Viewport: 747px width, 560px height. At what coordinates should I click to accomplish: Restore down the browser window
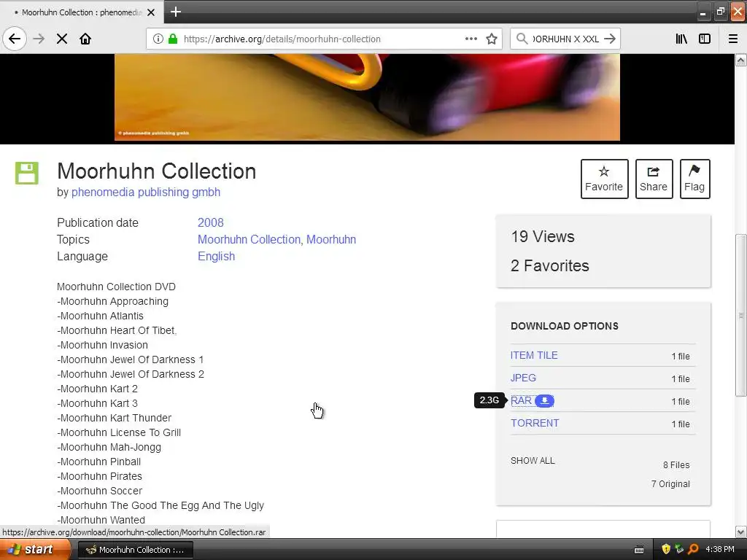coord(720,12)
